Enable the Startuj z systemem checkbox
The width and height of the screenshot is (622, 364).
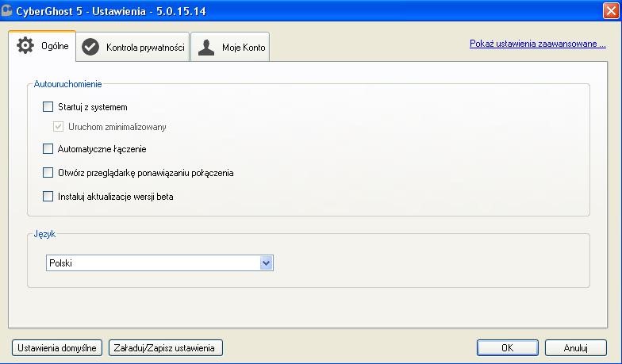pyautogui.click(x=48, y=106)
